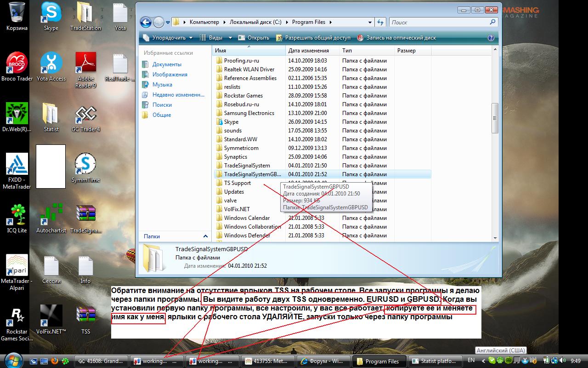Expand the Виды views dropdown arrow
The width and height of the screenshot is (588, 368).
[x=230, y=38]
